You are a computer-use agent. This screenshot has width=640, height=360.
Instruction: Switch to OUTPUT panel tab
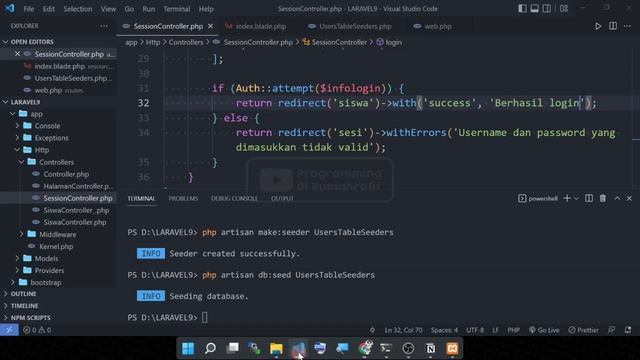[x=282, y=198]
